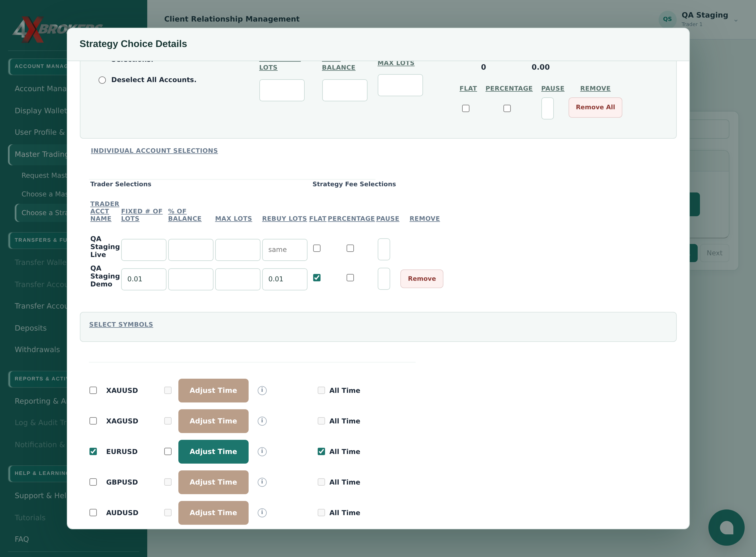Image resolution: width=756 pixels, height=557 pixels.
Task: Click Max Lots field for QA Staging Live
Action: tap(238, 250)
